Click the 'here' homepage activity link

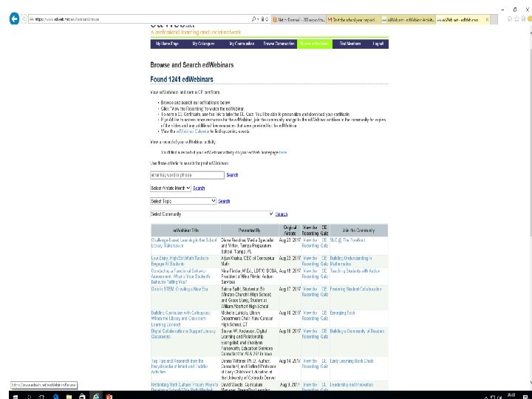click(x=283, y=153)
